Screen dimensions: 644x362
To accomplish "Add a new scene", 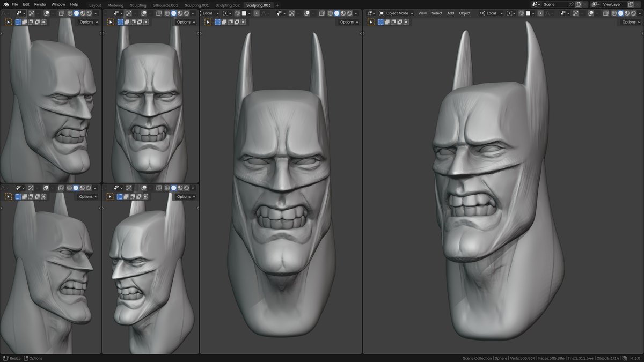I will point(578,4).
